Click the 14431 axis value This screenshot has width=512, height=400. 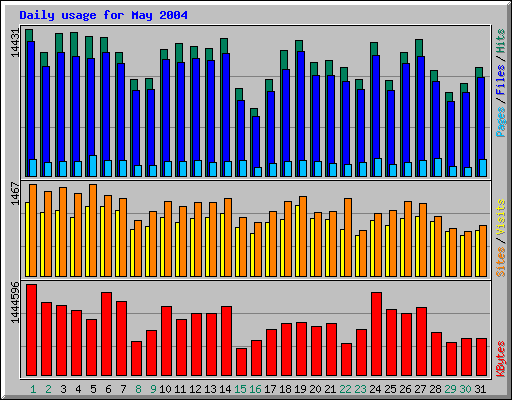click(15, 43)
